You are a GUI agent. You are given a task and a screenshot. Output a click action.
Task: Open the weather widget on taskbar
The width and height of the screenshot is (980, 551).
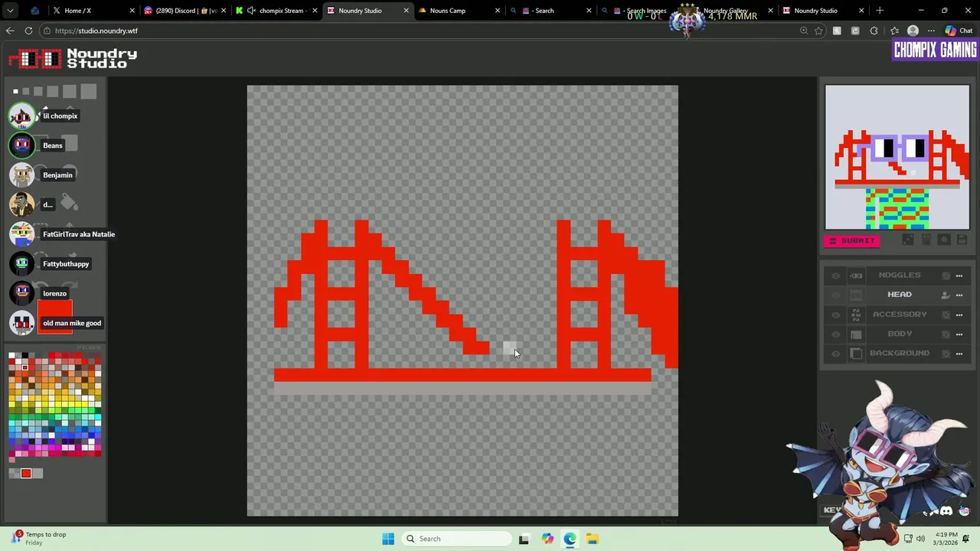(x=38, y=539)
